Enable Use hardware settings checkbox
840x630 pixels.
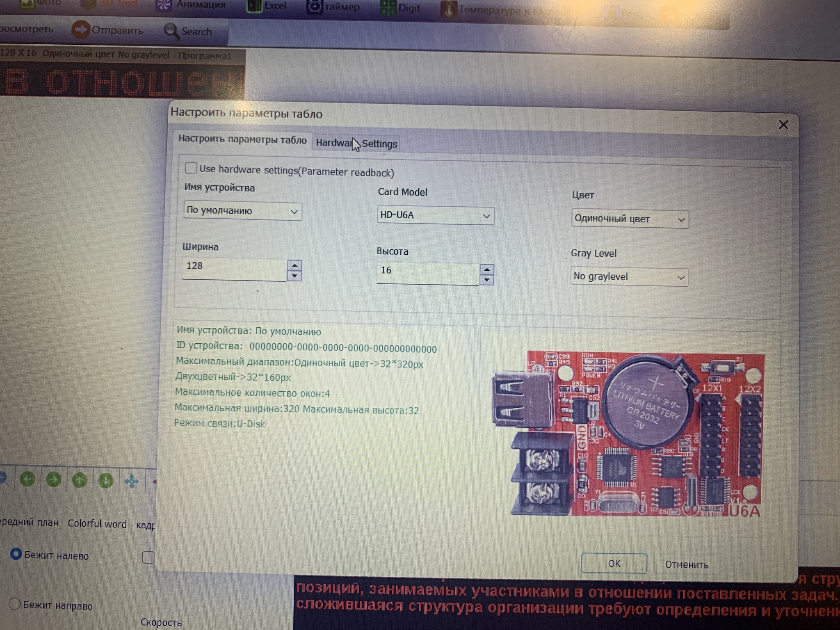[191, 168]
